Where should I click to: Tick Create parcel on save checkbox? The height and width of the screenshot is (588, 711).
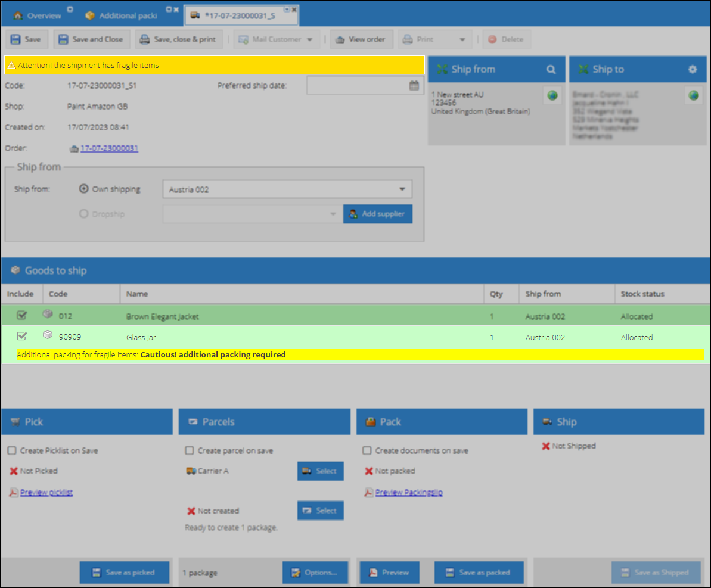coord(190,450)
